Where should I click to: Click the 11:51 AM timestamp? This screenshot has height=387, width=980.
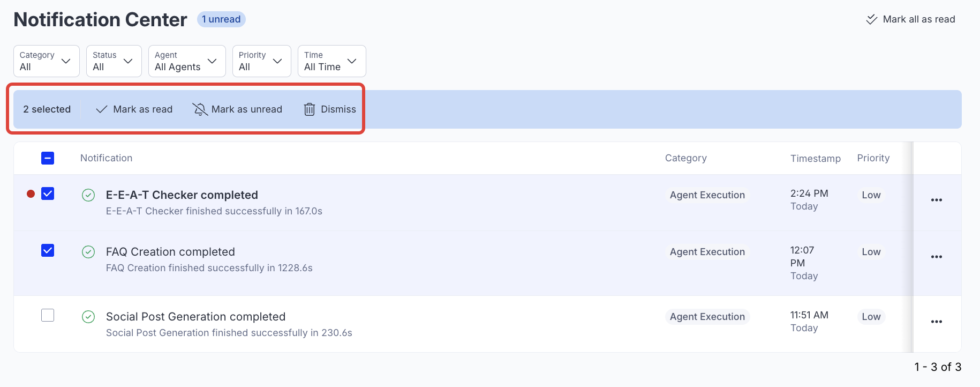pyautogui.click(x=809, y=315)
